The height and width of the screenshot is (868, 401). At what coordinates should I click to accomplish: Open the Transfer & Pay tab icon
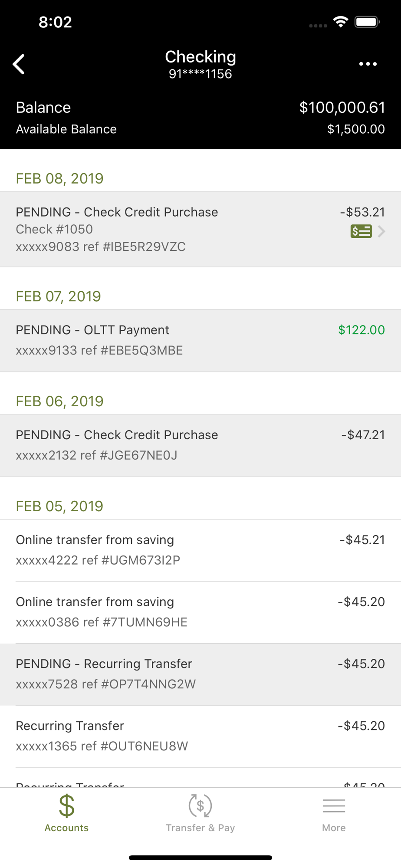(200, 806)
